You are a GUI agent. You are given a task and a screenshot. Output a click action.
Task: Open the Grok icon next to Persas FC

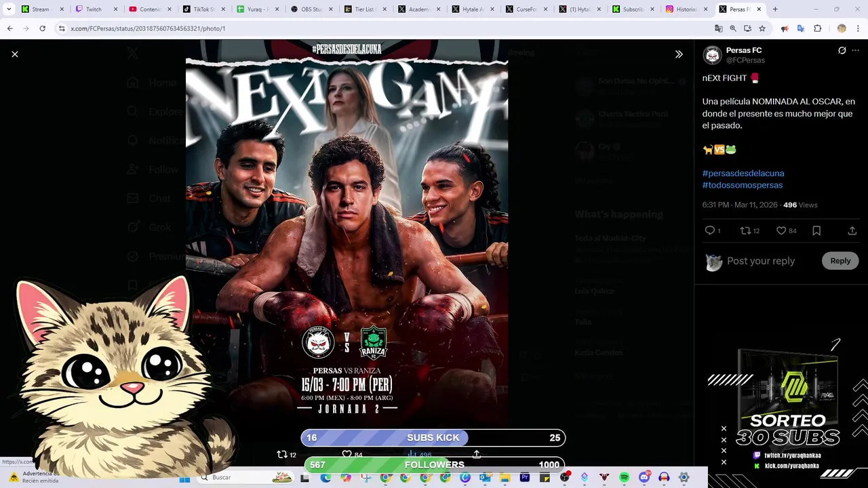click(x=842, y=51)
